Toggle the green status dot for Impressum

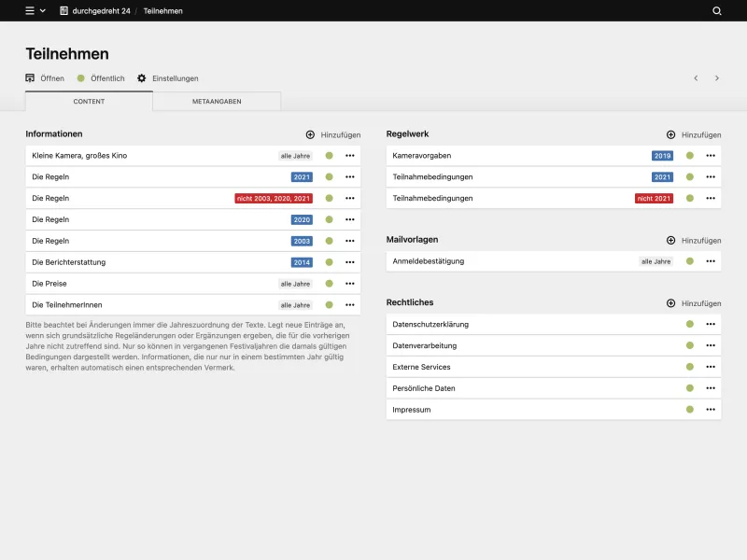[690, 409]
